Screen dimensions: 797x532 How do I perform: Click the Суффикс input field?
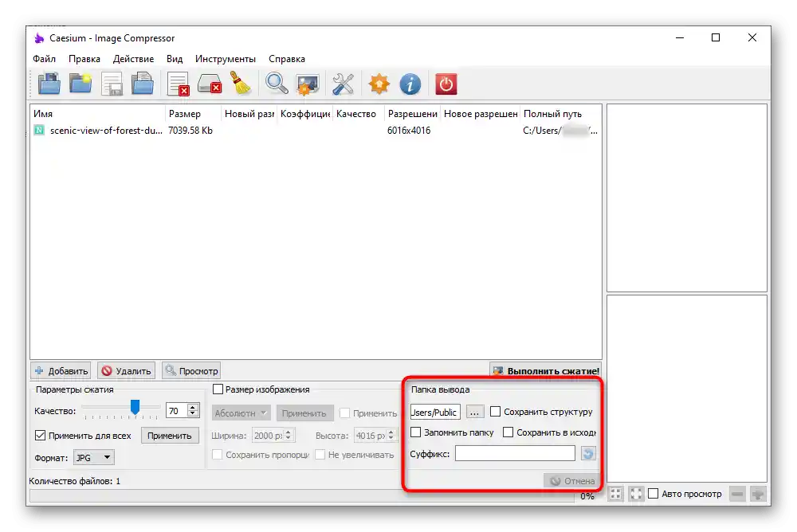(515, 453)
